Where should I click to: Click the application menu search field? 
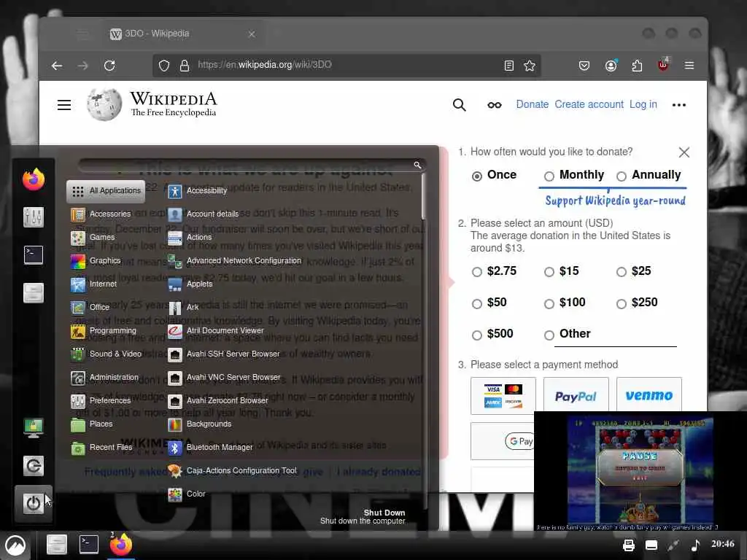click(x=252, y=166)
